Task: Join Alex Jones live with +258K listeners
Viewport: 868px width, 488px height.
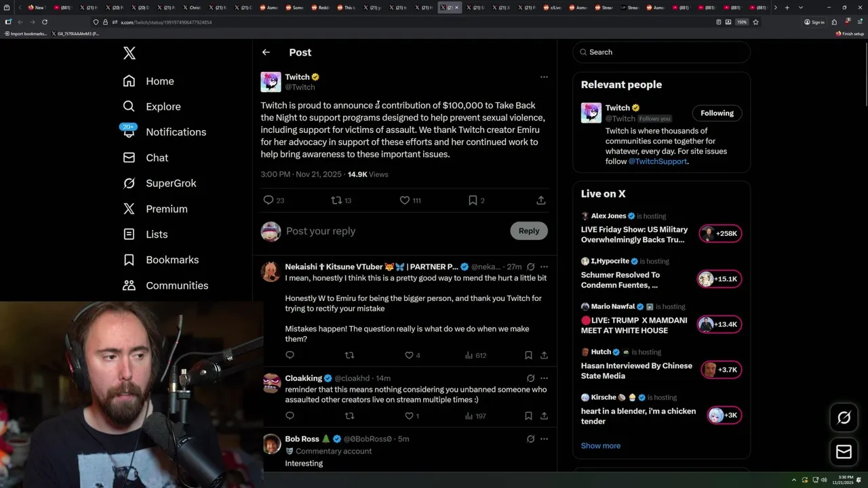Action: click(x=720, y=234)
